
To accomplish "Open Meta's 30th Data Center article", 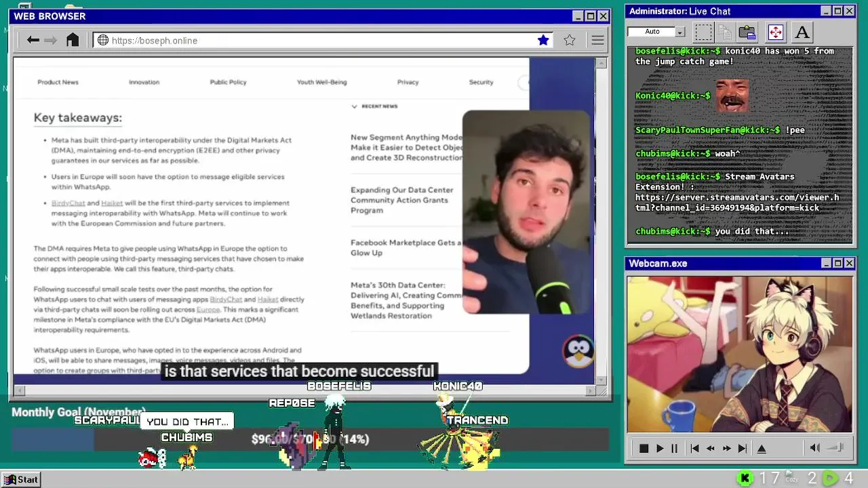I will (x=406, y=300).
